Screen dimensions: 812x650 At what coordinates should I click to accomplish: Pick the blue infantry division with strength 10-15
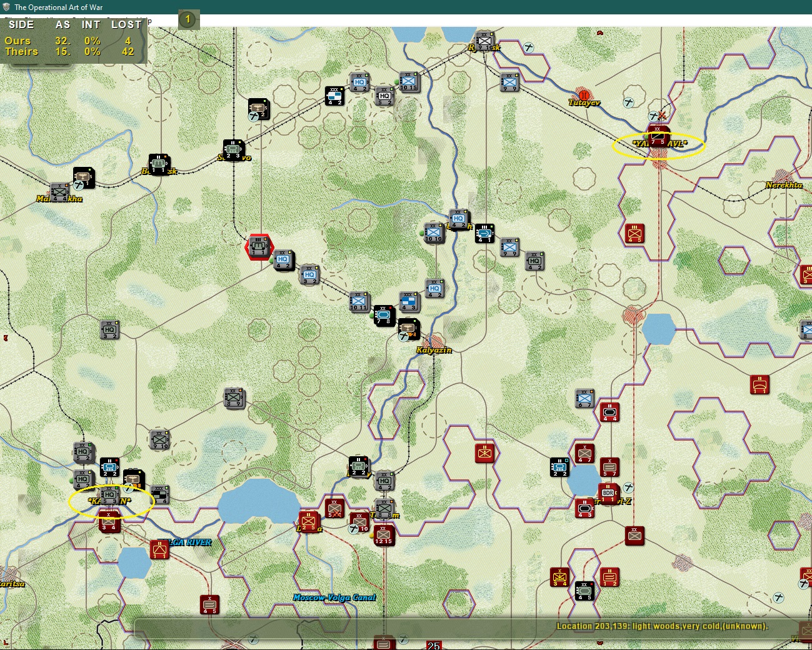pyautogui.click(x=408, y=82)
